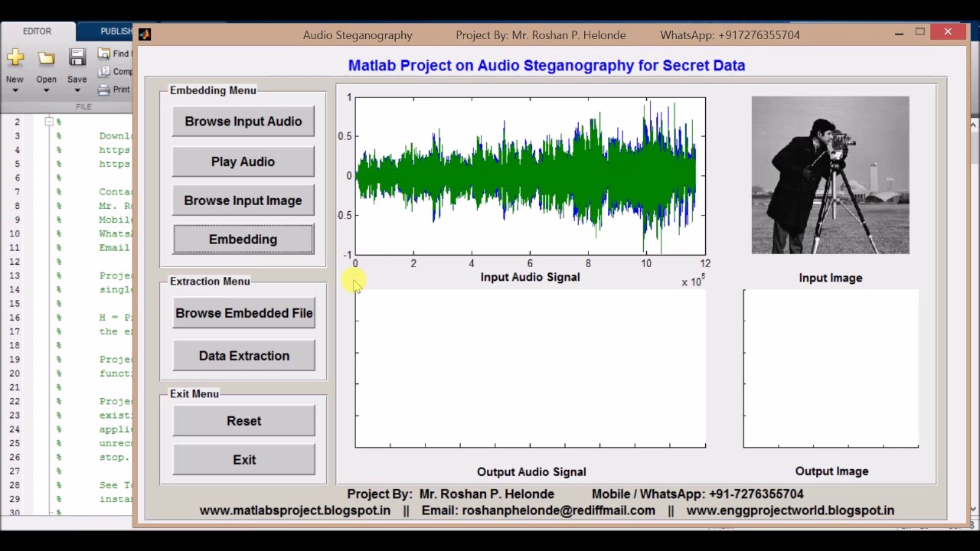Image resolution: width=980 pixels, height=551 pixels.
Task: Click the Open folder icon in the MATLAB editor
Action: [46, 58]
